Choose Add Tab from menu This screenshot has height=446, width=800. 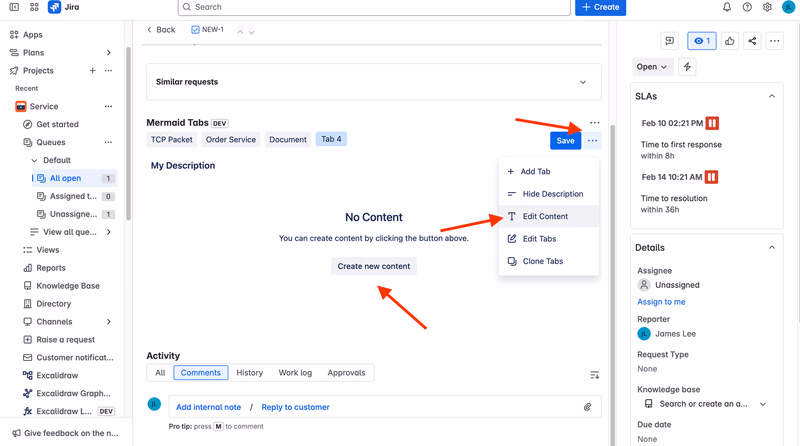(548, 171)
